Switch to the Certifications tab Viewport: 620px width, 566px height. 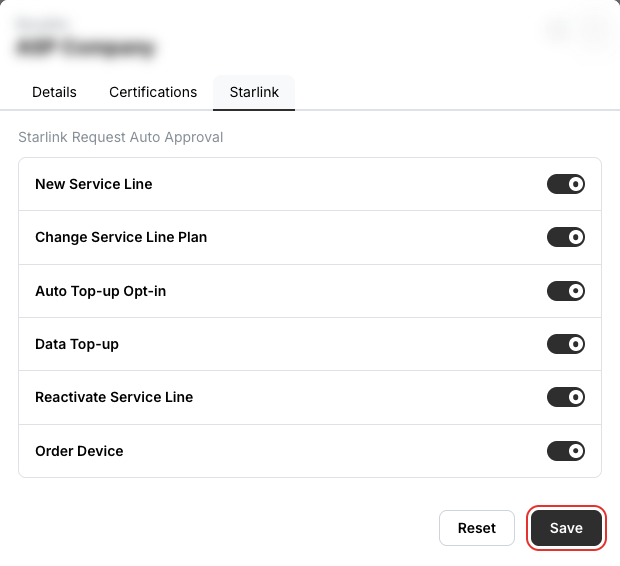[153, 92]
